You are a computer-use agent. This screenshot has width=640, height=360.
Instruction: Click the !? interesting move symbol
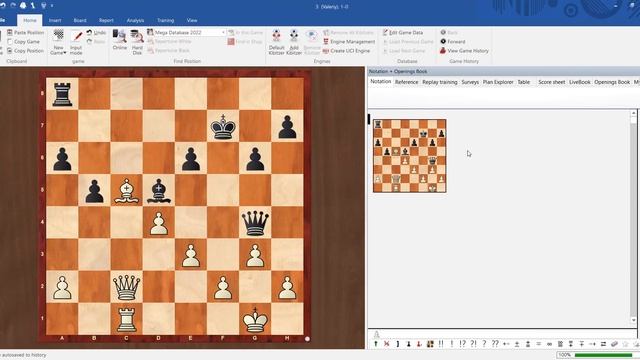(x=462, y=344)
